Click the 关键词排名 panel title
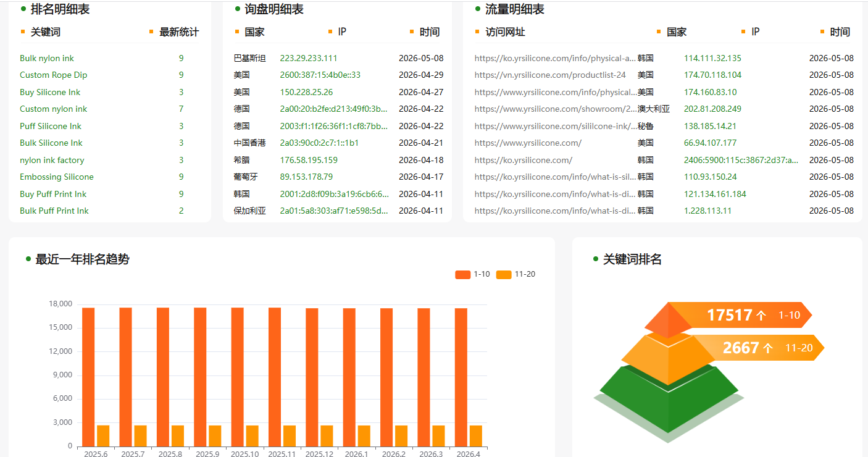Viewport: 868px width, 457px height. 632,259
